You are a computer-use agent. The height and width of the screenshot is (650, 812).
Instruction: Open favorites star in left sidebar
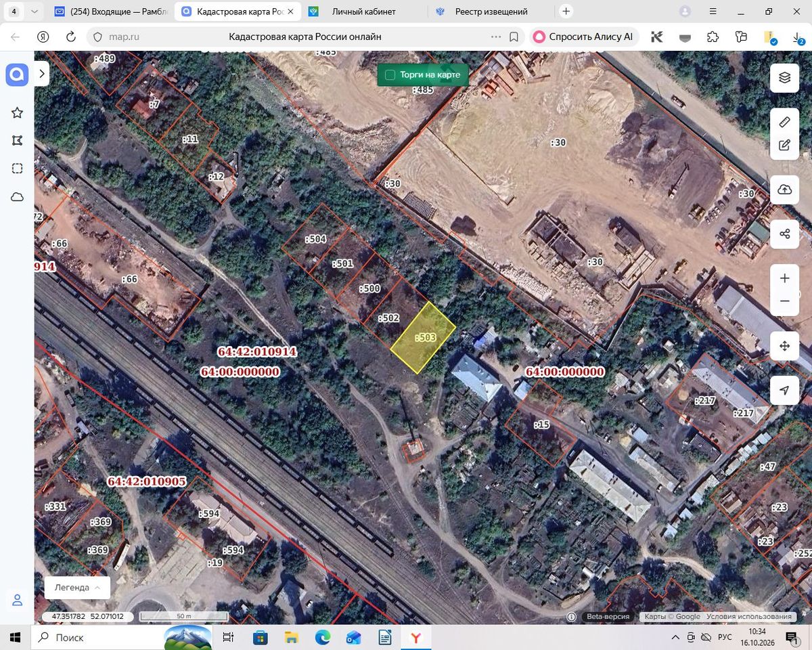(x=18, y=113)
